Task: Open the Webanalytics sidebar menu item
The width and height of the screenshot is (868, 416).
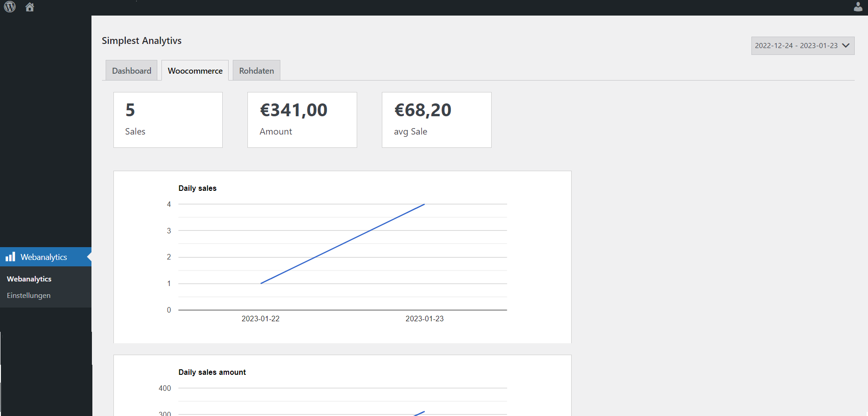Action: (x=46, y=257)
